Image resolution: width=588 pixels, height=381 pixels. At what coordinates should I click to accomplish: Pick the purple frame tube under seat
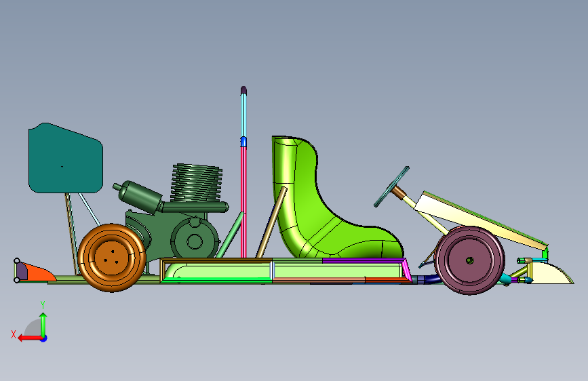tap(363, 260)
